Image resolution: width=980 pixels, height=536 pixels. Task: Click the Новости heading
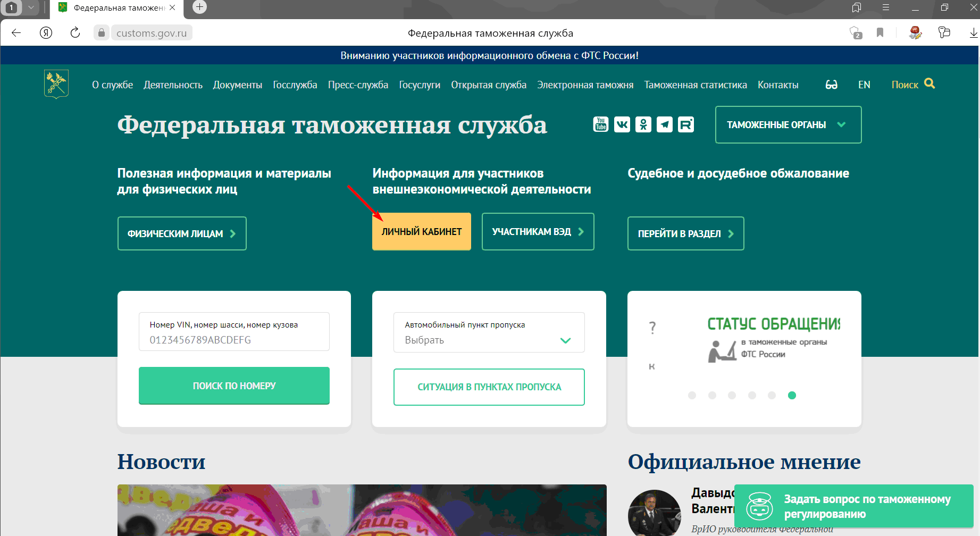pos(161,462)
